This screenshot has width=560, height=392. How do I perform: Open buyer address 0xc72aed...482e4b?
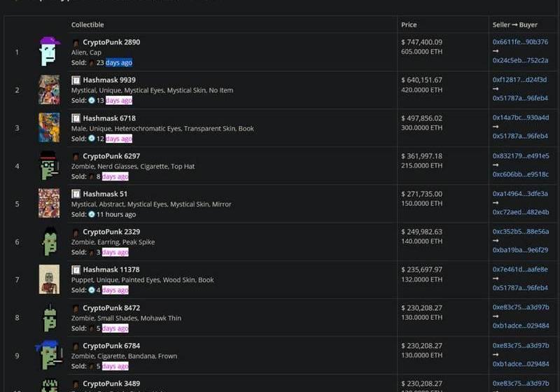tap(521, 212)
